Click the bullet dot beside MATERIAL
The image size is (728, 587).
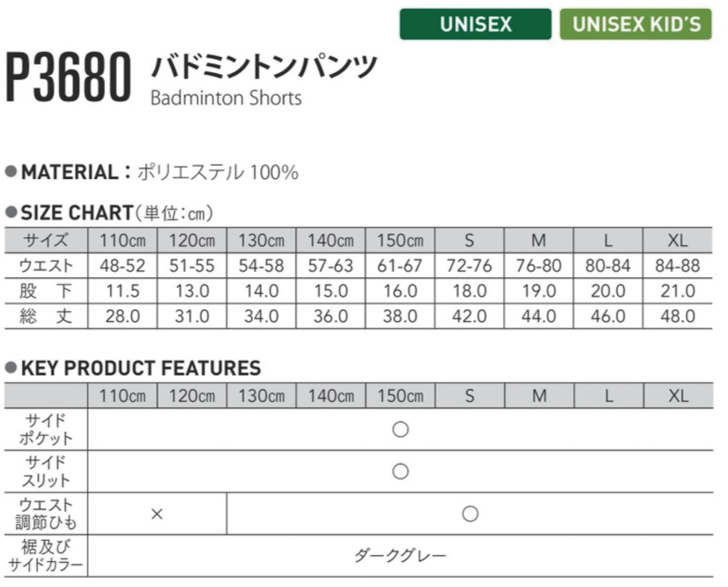coord(10,172)
